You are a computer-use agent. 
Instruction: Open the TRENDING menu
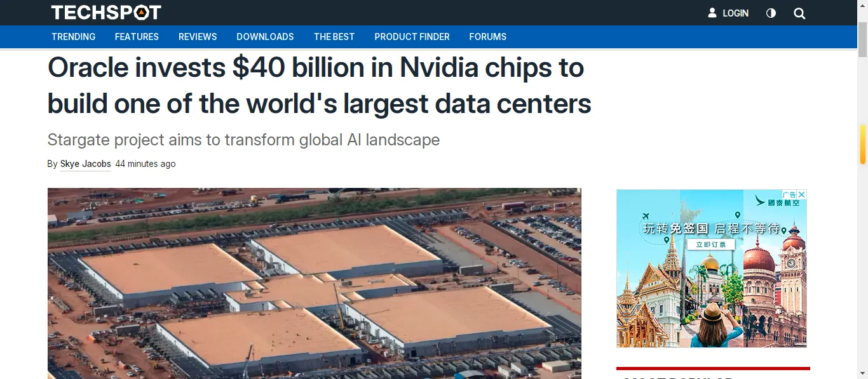74,37
